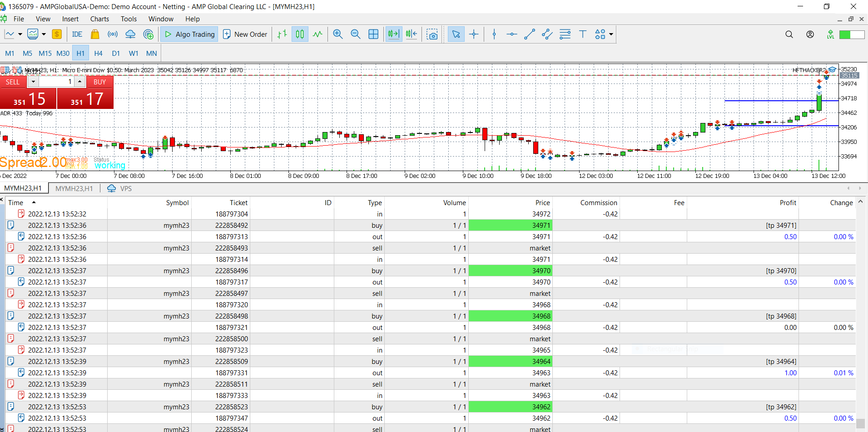Toggle chart auto scroll to latest bar
This screenshot has height=432, width=868.
(x=394, y=34)
